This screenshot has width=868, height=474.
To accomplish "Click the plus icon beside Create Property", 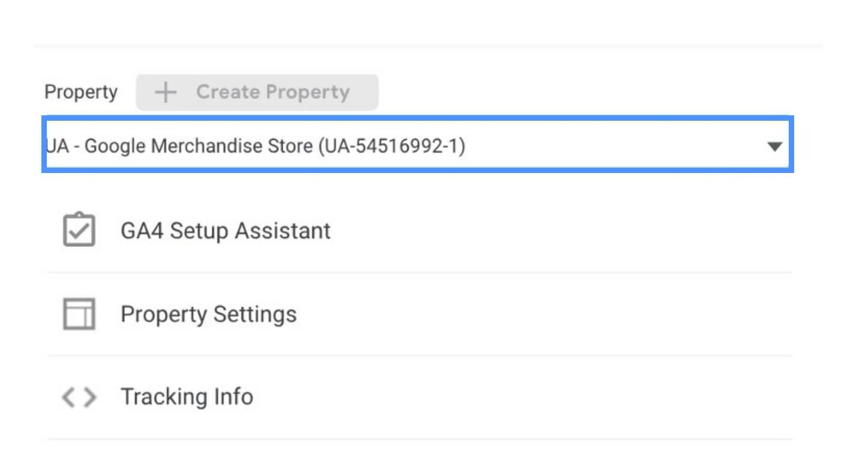I will (x=165, y=93).
